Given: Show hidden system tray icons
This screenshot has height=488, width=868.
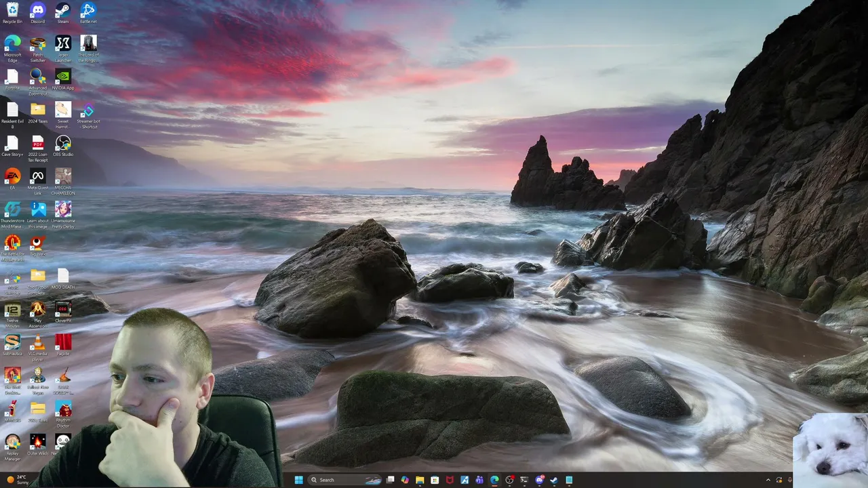Looking at the screenshot, I should (768, 480).
